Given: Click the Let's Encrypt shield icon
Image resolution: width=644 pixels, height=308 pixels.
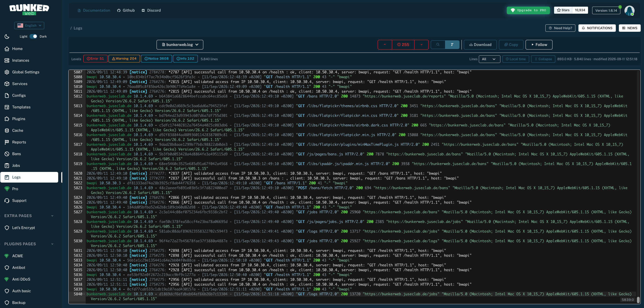Looking at the screenshot, I should click(7, 228).
